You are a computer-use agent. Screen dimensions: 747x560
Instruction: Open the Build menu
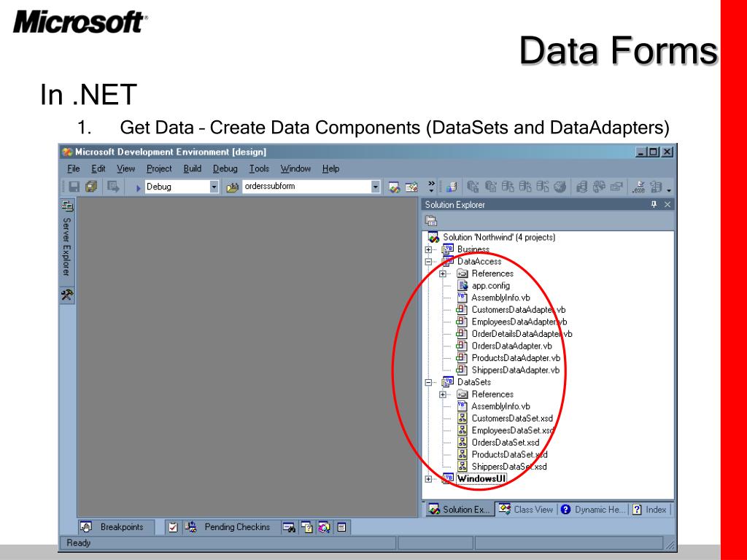(x=193, y=168)
